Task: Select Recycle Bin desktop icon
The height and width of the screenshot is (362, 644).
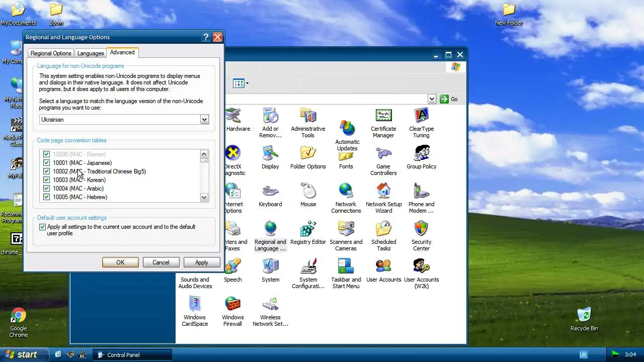Action: (584, 319)
